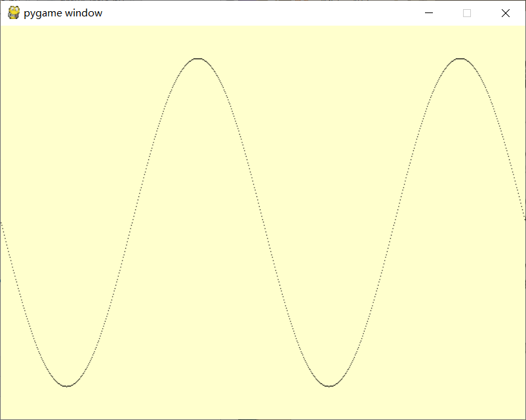Image resolution: width=526 pixels, height=420 pixels.
Task: Click the disabled maximize button
Action: 467,13
